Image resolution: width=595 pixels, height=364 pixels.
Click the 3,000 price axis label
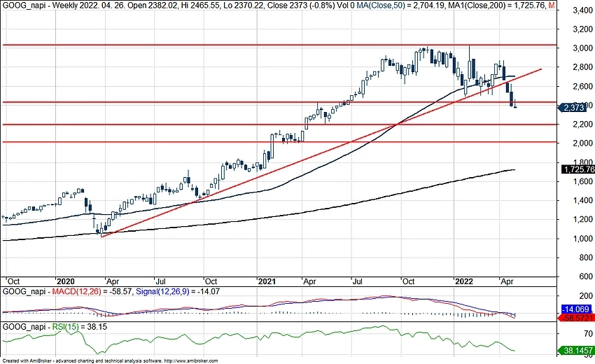582,48
